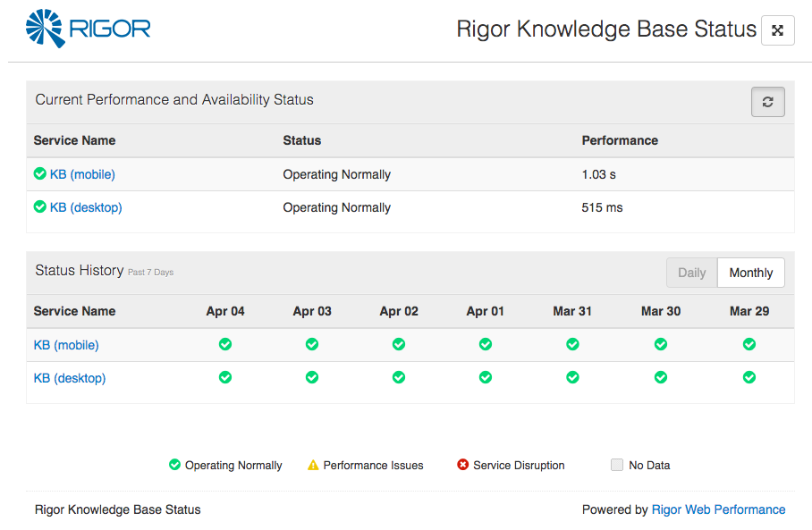This screenshot has height=530, width=812.
Task: Click the Operating Normally legend check icon
Action: tap(175, 465)
